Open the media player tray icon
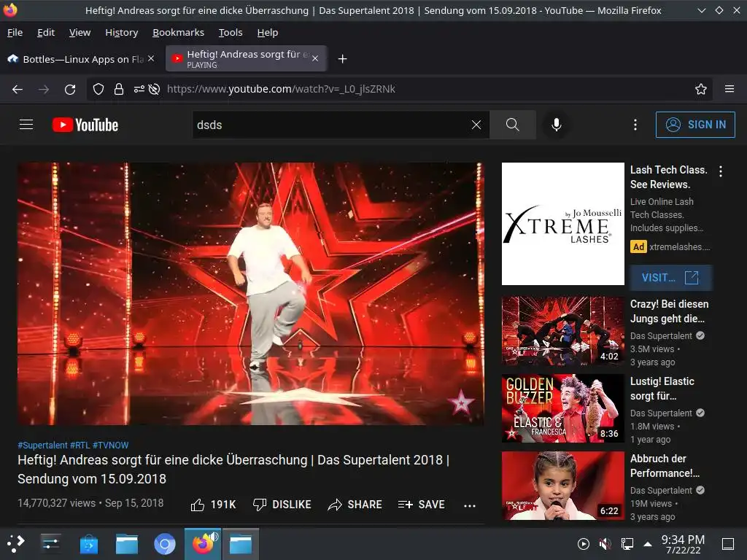The image size is (747, 560). click(x=583, y=544)
